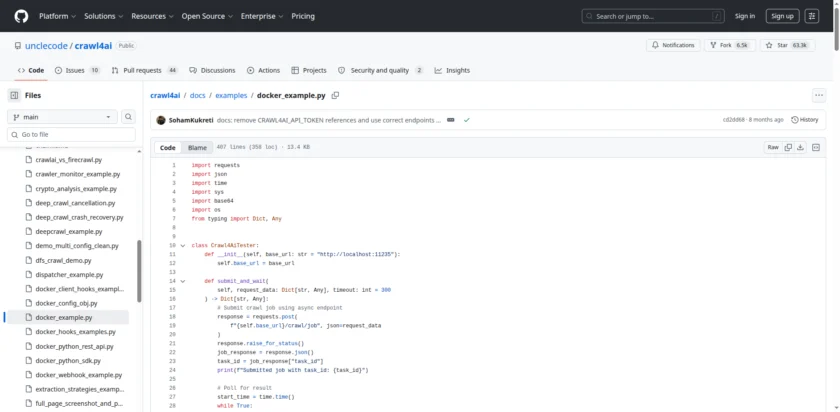The width and height of the screenshot is (840, 412).
Task: Open the Pull requests tab
Action: pos(145,70)
